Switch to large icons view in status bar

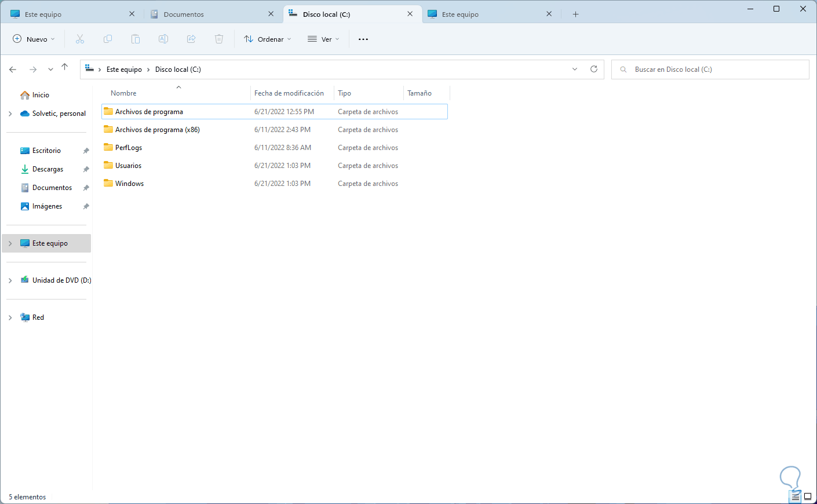click(808, 496)
